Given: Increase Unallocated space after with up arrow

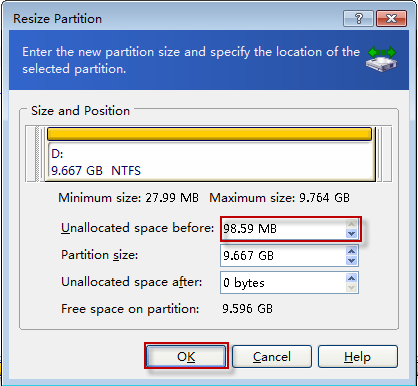Looking at the screenshot, I should [x=351, y=278].
